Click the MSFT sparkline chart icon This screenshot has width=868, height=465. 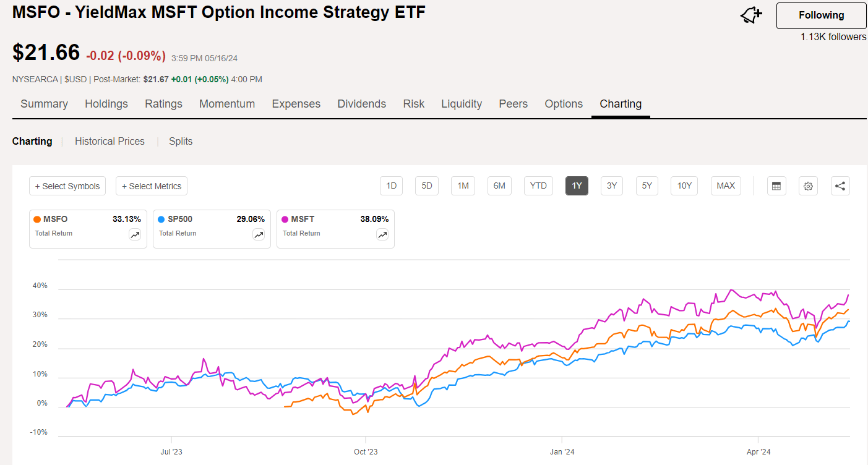pyautogui.click(x=382, y=234)
